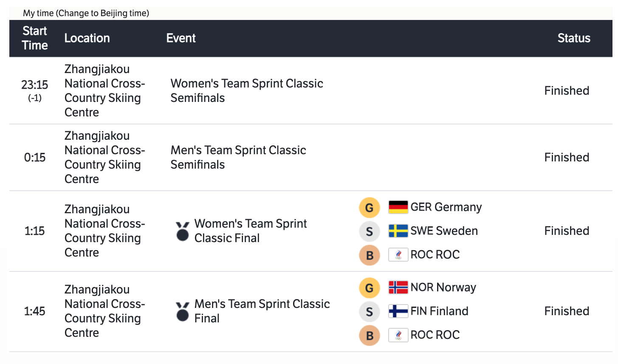Click the Sweden flag icon
This screenshot has width=618, height=364.
tap(398, 231)
